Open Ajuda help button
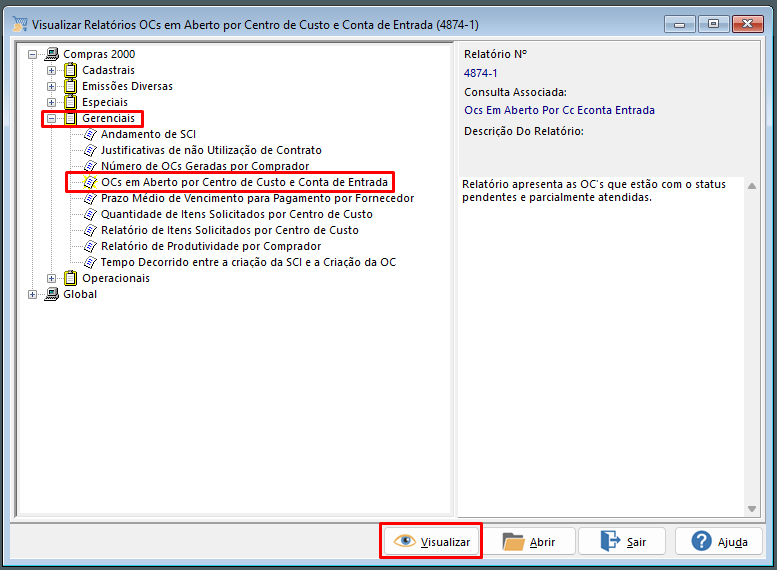Image resolution: width=777 pixels, height=570 pixels. click(x=719, y=541)
